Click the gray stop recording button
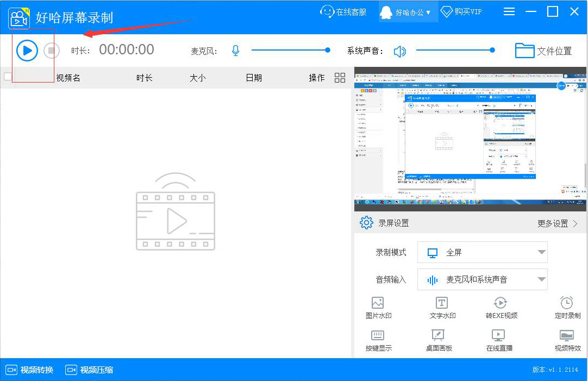 pyautogui.click(x=52, y=50)
